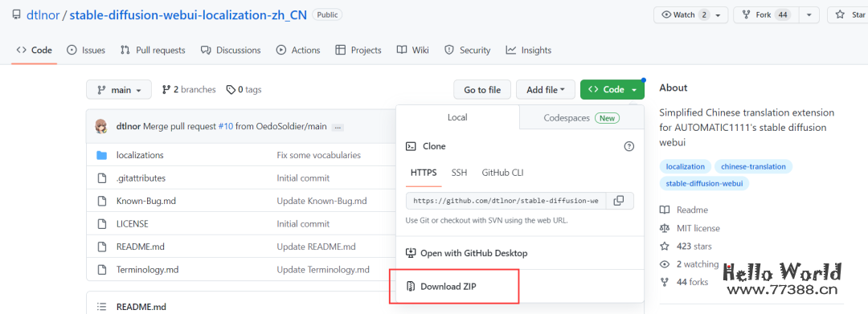Toggle the green Code dropdown button
The image size is (868, 314).
612,90
